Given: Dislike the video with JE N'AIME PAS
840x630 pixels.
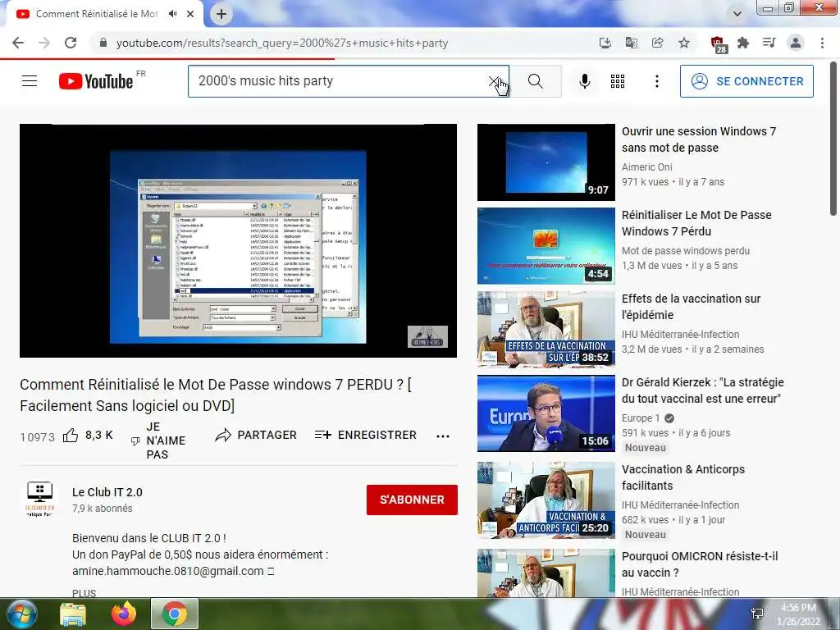Looking at the screenshot, I should (x=158, y=441).
